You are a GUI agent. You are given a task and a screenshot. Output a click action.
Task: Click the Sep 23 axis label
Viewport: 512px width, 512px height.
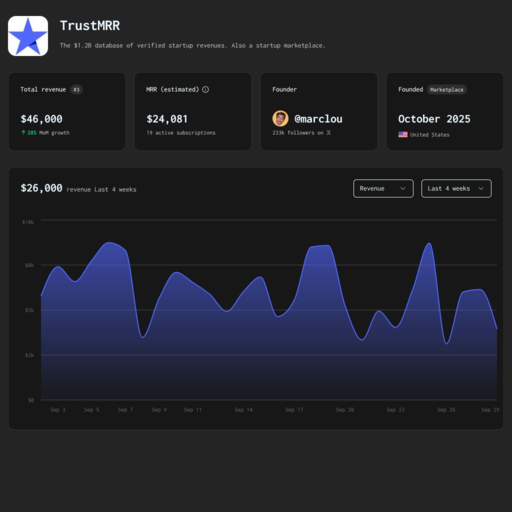pyautogui.click(x=396, y=409)
